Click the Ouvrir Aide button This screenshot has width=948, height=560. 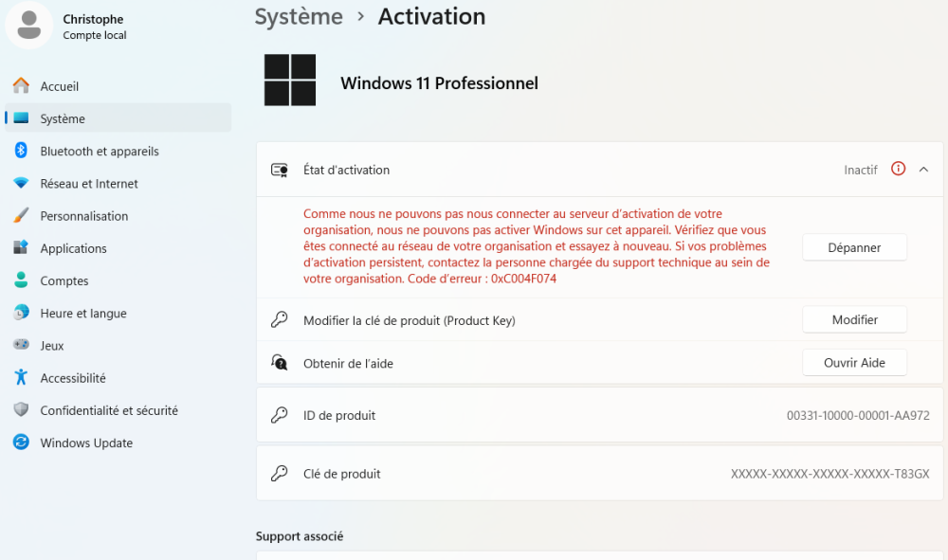point(854,363)
